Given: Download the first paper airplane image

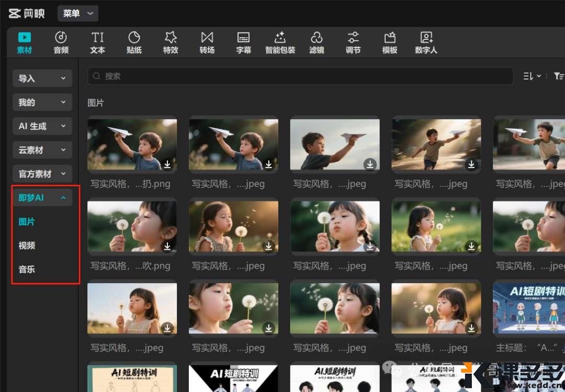Looking at the screenshot, I should coord(167,164).
